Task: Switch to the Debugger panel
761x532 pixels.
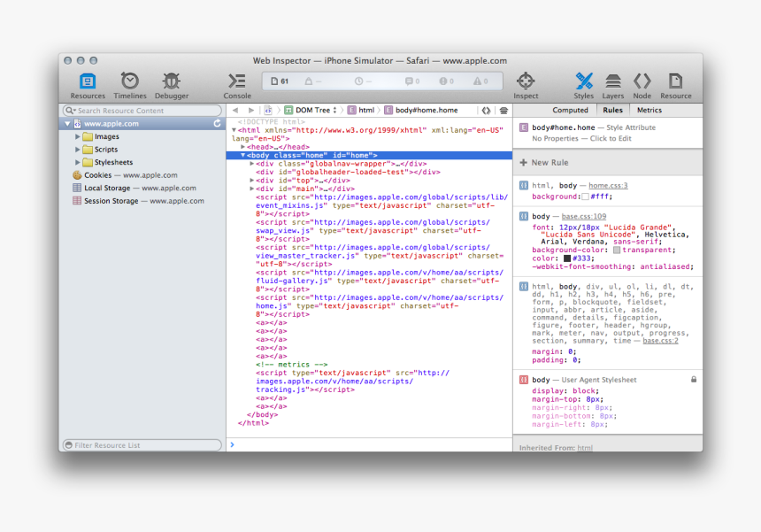Action: point(171,82)
